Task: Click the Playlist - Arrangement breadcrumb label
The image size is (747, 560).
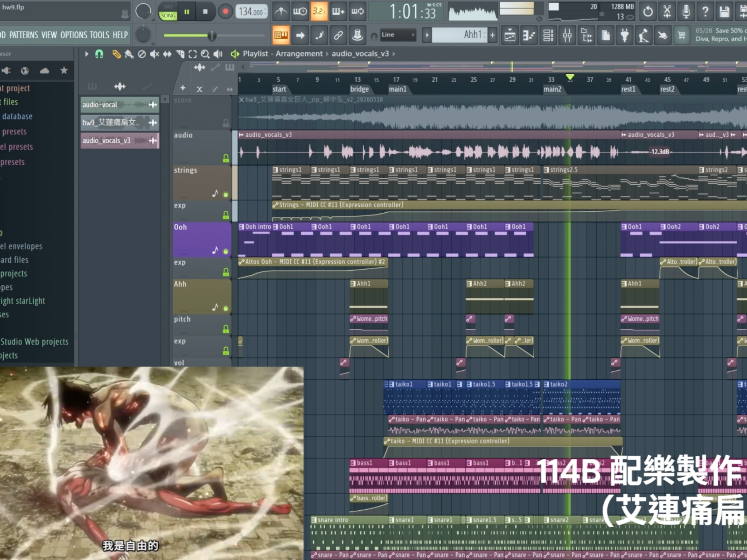Action: (x=283, y=54)
